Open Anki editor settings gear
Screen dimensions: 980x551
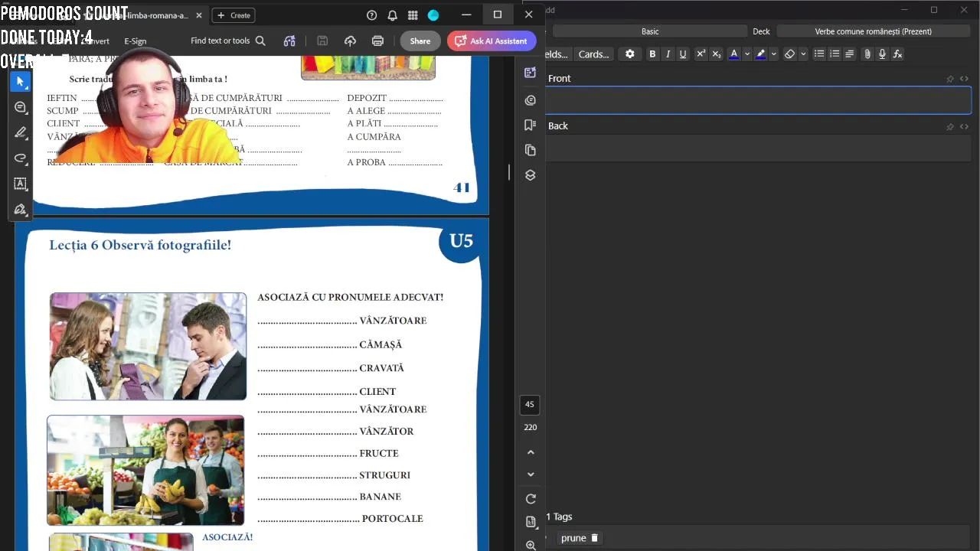[x=630, y=54]
